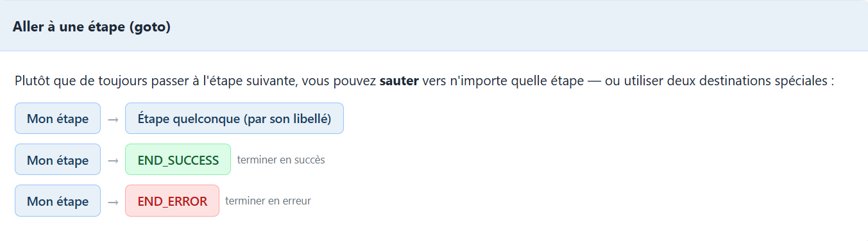The height and width of the screenshot is (241, 868).
Task: Click the arrow pointing to Étape quelconque
Action: coord(113,119)
